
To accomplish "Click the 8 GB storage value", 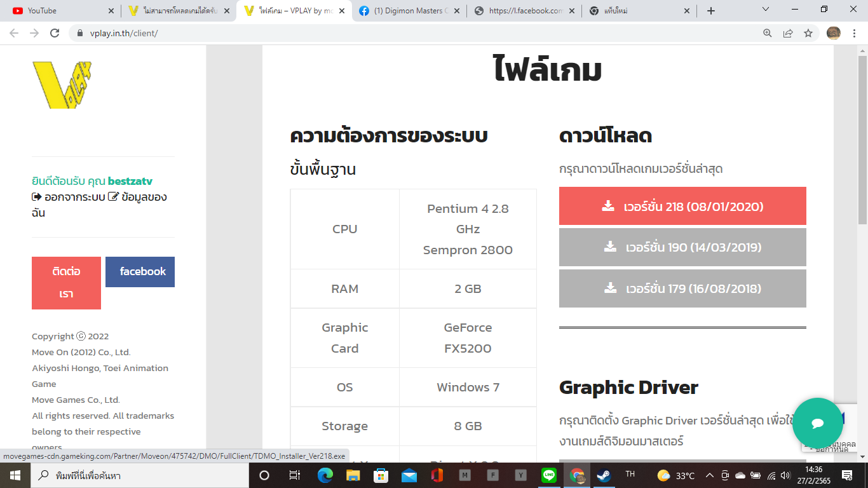I will pyautogui.click(x=468, y=426).
